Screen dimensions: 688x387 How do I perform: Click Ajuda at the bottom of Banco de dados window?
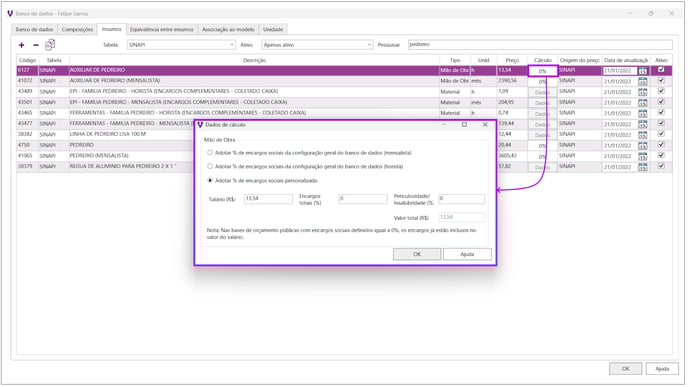(x=662, y=369)
